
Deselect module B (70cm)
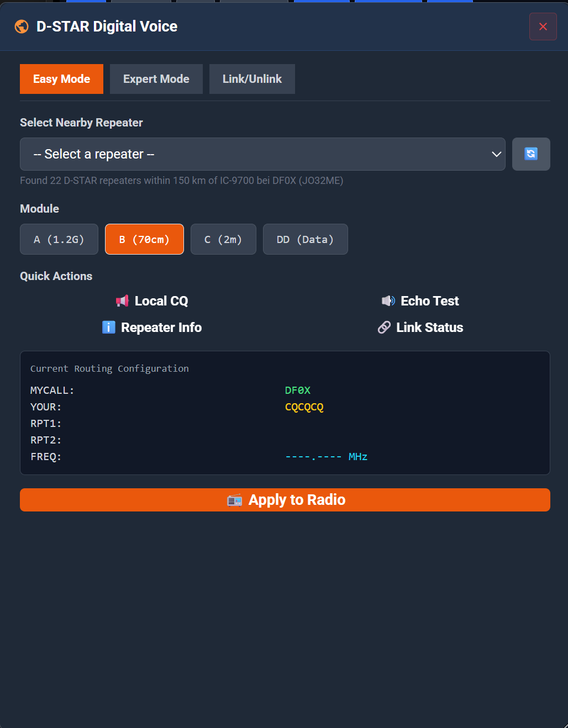(x=144, y=239)
